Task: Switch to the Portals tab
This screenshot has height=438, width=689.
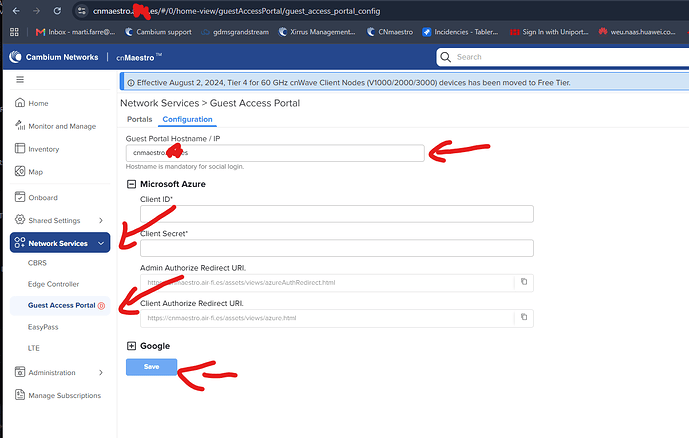Action: click(139, 119)
